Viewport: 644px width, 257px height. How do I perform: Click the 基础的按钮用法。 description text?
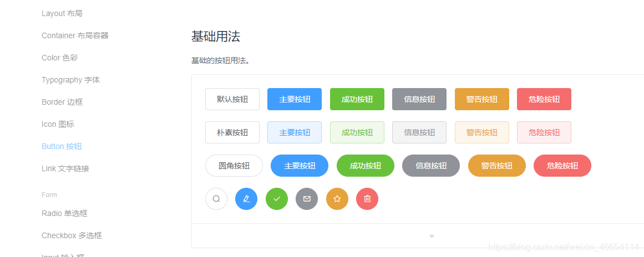[221, 61]
